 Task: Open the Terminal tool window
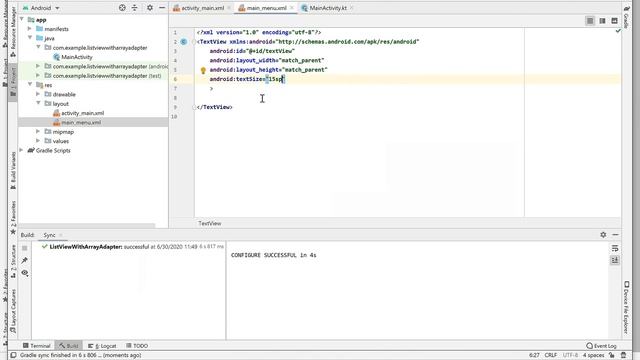pos(37,346)
